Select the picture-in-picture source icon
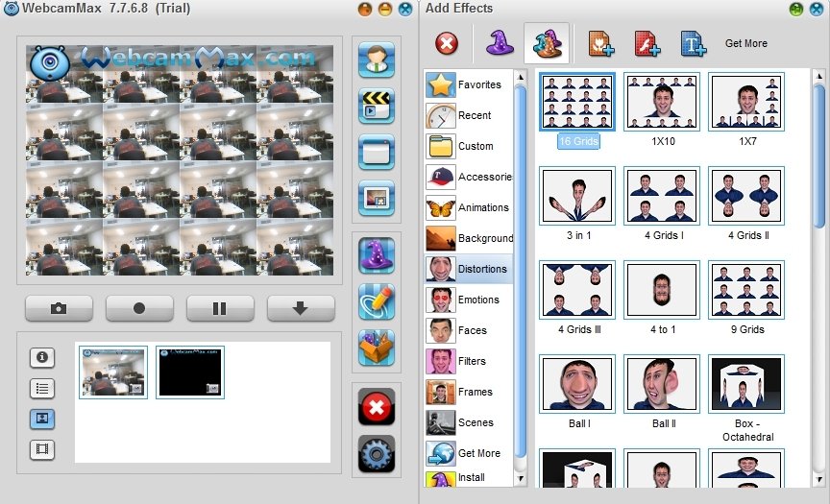 pos(377,198)
